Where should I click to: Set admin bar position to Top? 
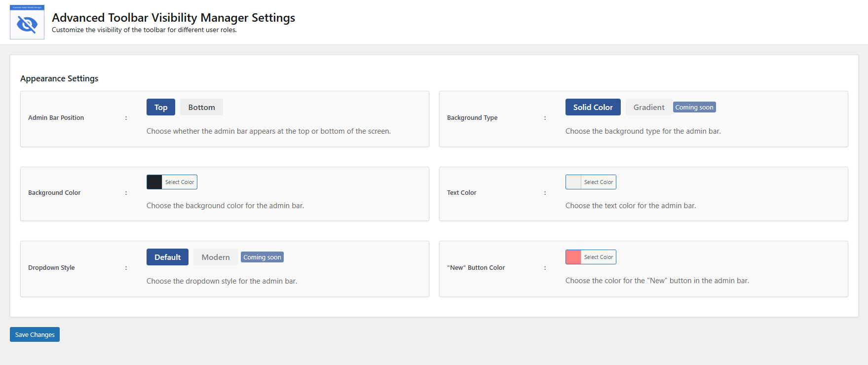pos(161,107)
